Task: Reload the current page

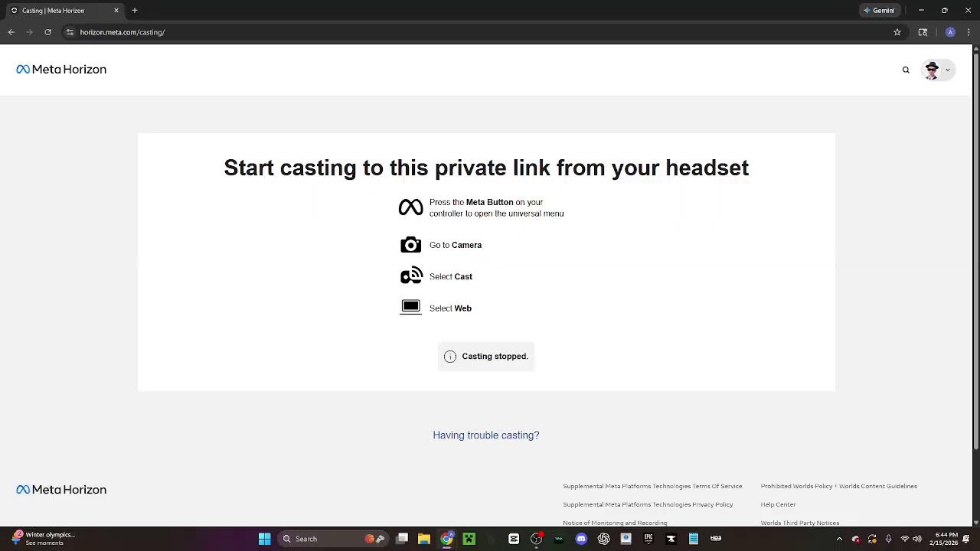Action: 47,32
